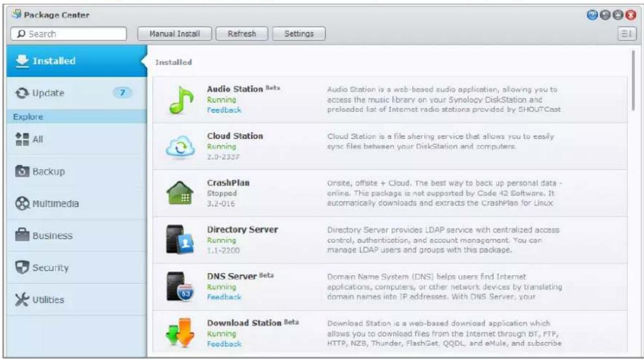Click the CrashPlan description text
Image resolution: width=644 pixels, height=359 pixels.
pyautogui.click(x=444, y=193)
